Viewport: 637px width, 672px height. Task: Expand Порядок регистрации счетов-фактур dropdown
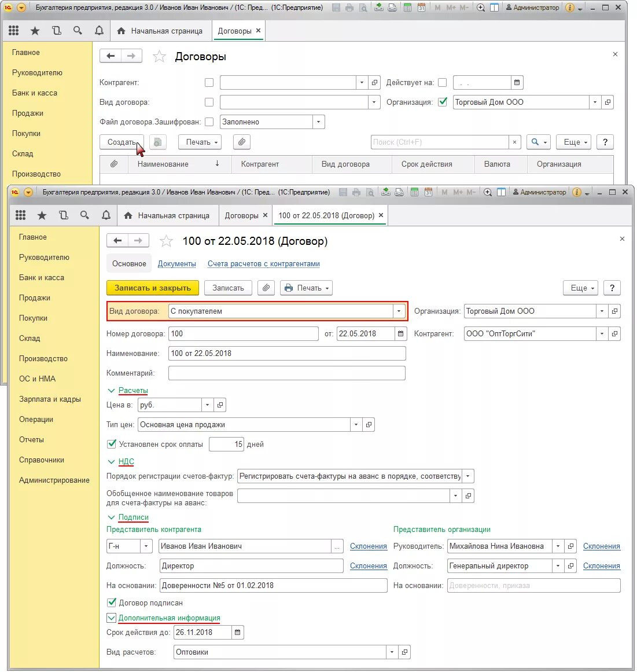[468, 476]
